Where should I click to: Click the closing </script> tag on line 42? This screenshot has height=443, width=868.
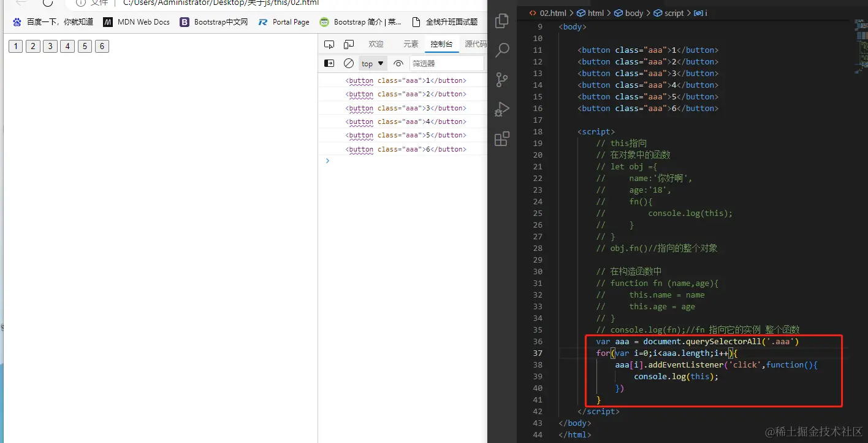598,411
